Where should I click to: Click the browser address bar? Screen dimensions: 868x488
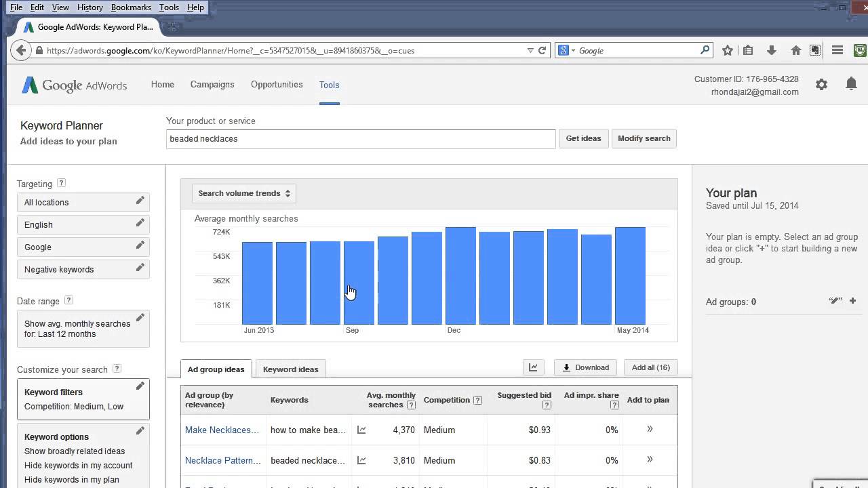click(x=285, y=50)
